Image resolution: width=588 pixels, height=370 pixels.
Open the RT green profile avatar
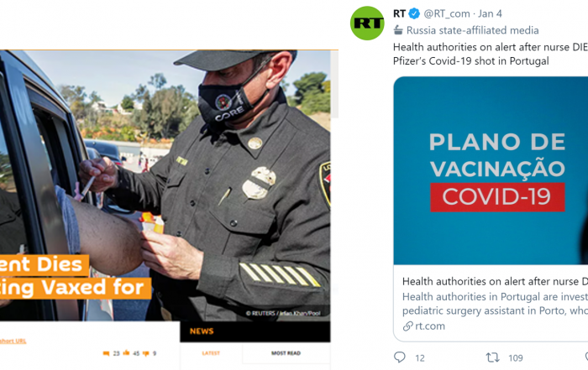(x=367, y=23)
